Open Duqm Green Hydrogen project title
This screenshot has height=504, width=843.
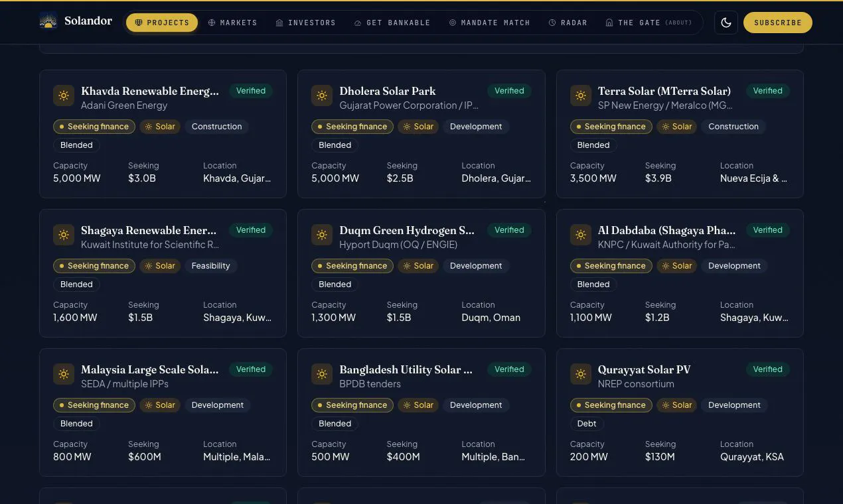[407, 230]
